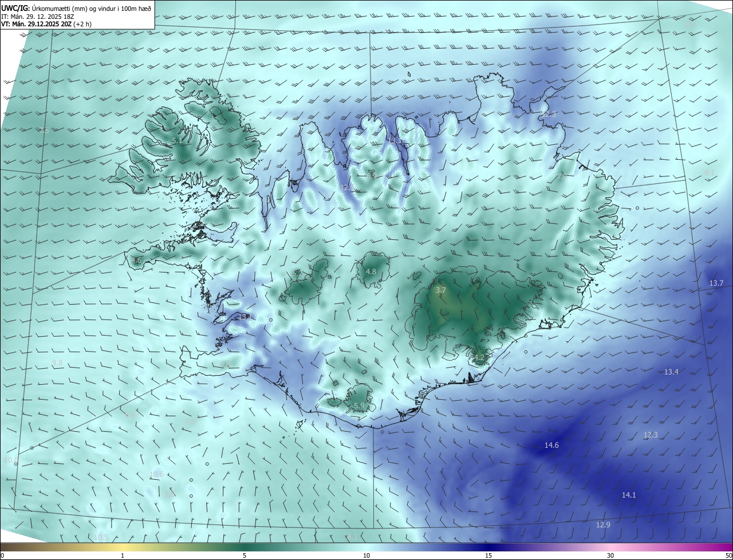
Task: Select the 14.6 value label
Action: click(551, 445)
